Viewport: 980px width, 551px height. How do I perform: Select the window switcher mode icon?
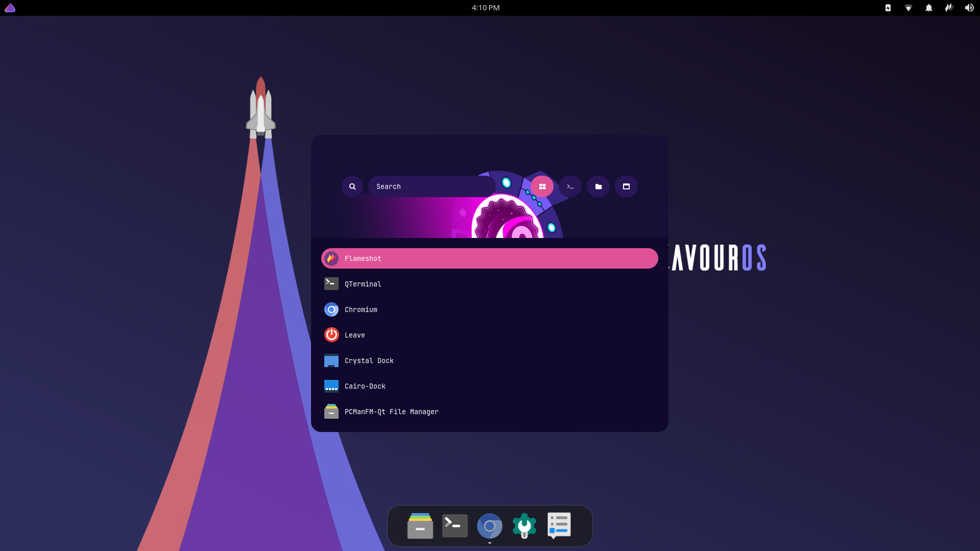click(x=626, y=186)
